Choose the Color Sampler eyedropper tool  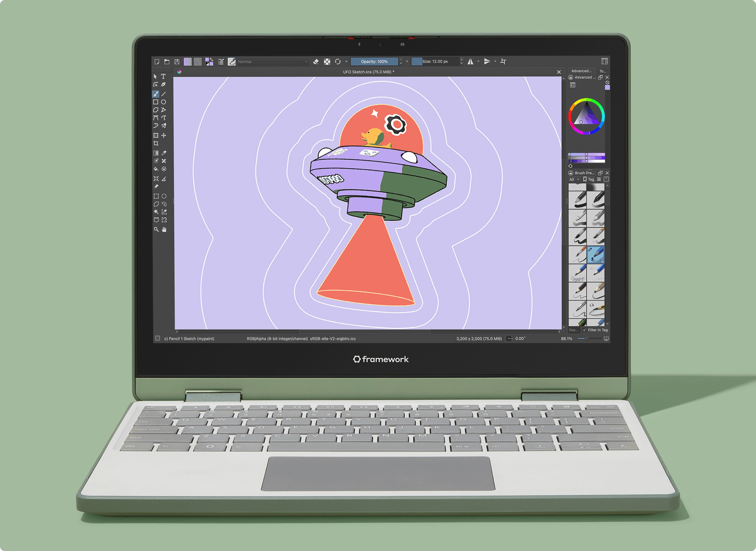coord(164,153)
